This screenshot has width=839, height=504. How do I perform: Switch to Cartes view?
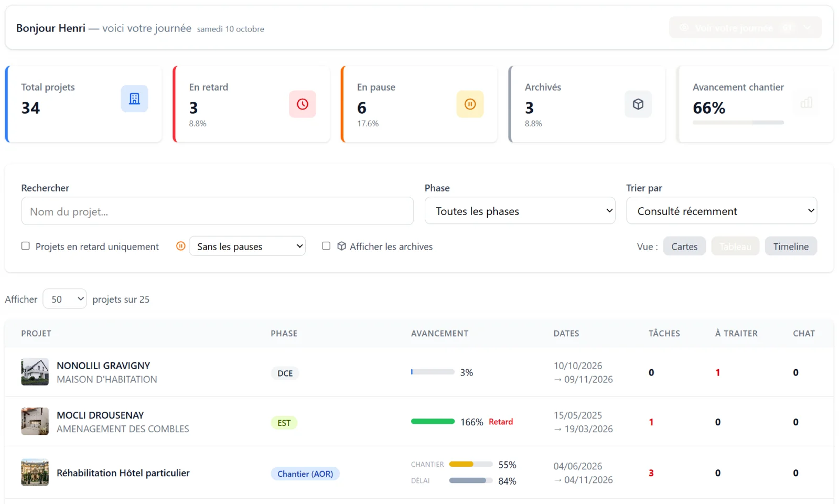[x=684, y=246]
